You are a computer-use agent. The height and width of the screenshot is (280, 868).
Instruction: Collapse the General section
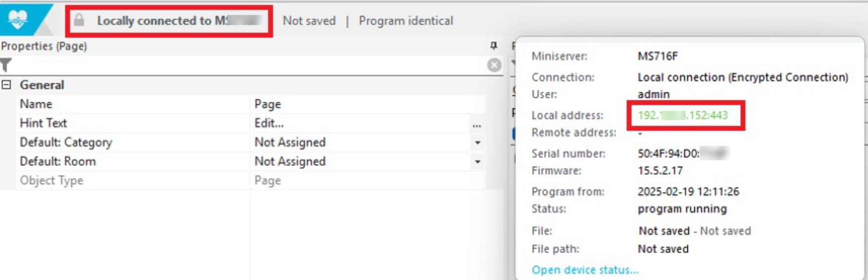tap(6, 85)
